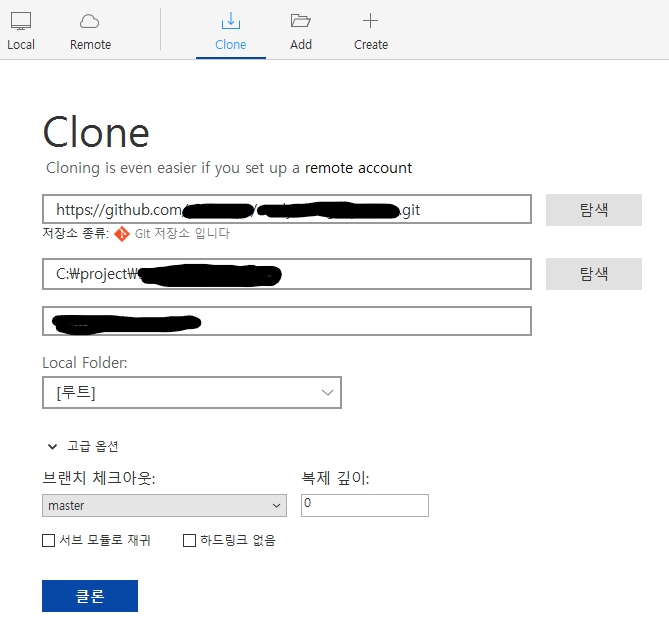Click the Create tab label
669x634 pixels.
[x=371, y=45]
